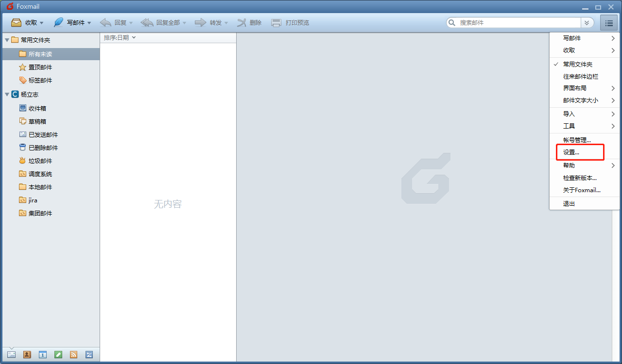Viewport: 622px width, 364px height.
Task: Click the 转发 forward arrow icon
Action: [201, 22]
